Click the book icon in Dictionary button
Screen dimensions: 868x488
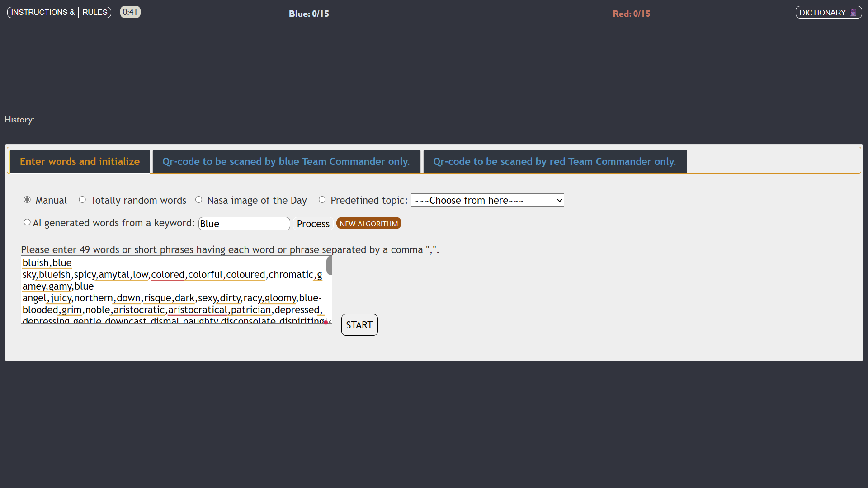[x=853, y=13]
